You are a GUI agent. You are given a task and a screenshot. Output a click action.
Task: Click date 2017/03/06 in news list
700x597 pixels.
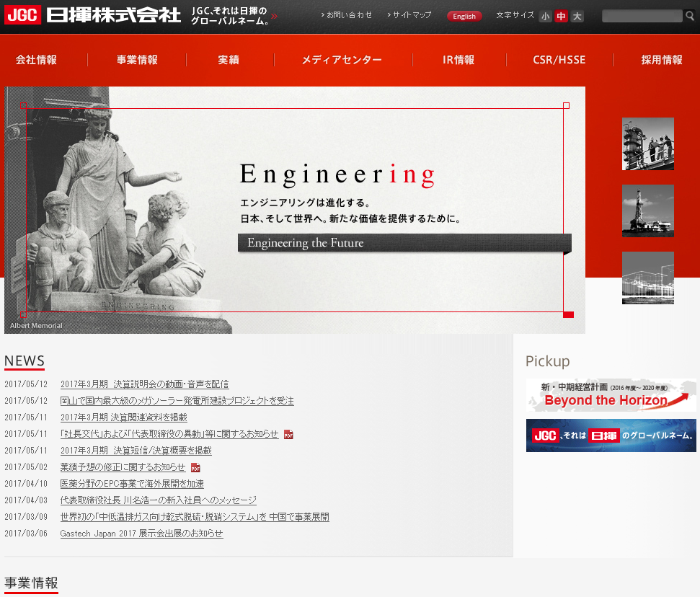26,533
